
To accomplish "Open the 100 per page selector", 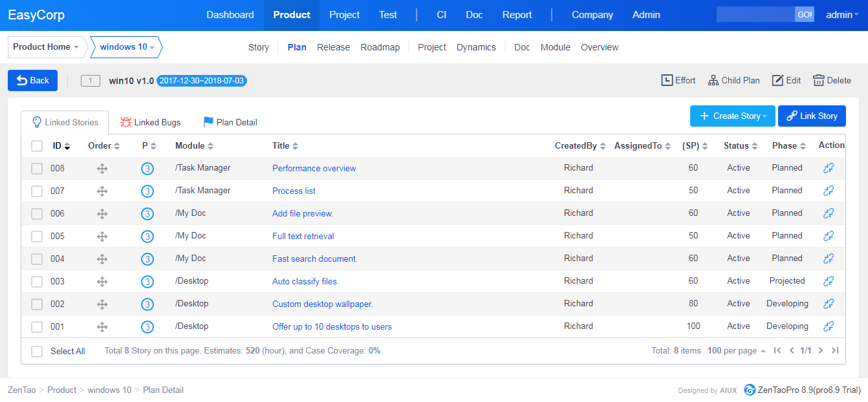I will point(737,350).
